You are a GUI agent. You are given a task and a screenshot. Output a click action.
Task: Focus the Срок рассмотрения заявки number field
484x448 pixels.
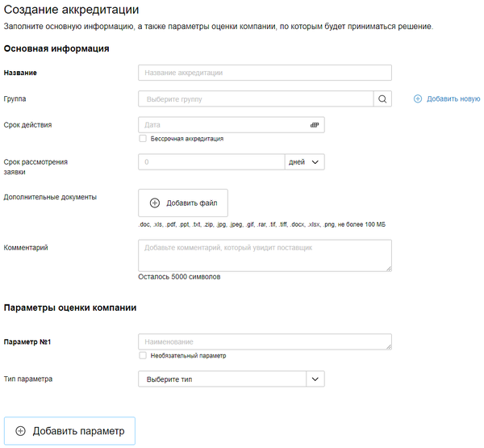point(211,162)
